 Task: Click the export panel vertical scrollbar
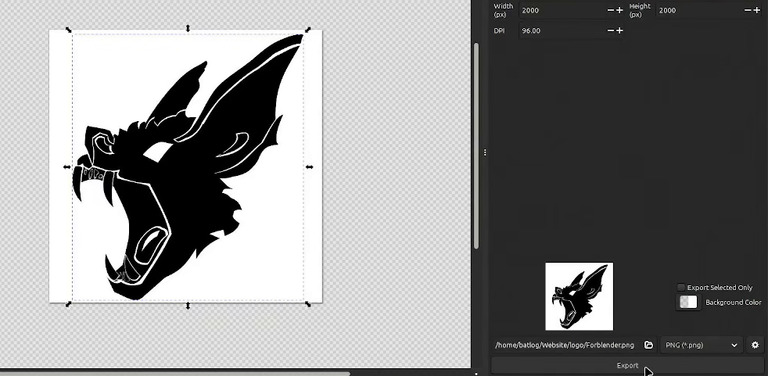(476, 146)
